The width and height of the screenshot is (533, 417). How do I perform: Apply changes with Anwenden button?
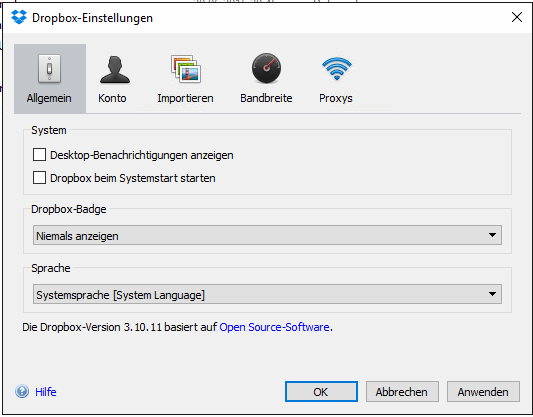(x=483, y=392)
